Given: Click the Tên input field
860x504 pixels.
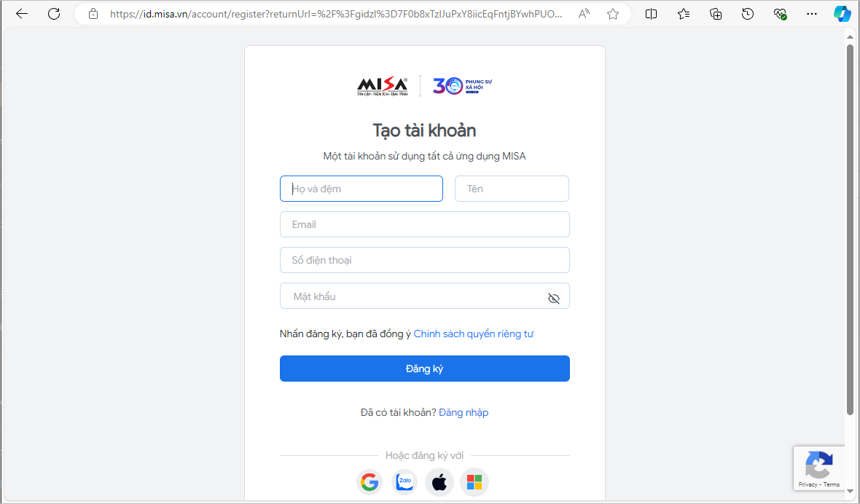Looking at the screenshot, I should tap(512, 189).
